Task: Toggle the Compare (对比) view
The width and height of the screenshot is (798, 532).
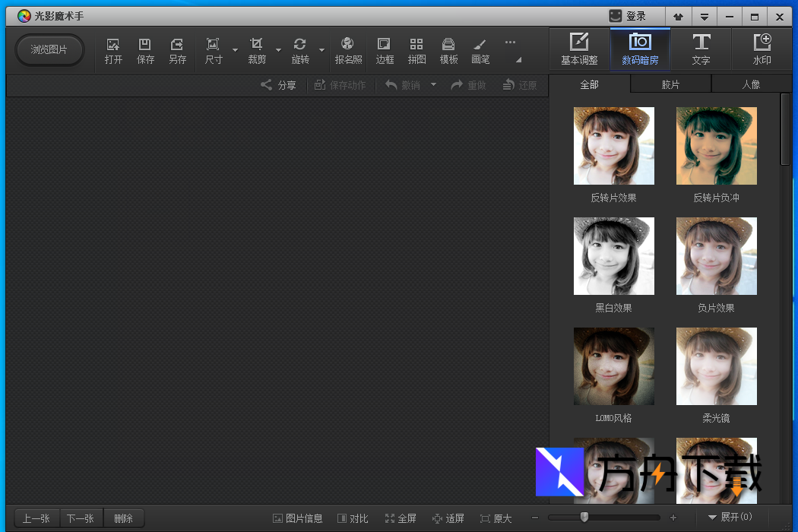Action: pos(353,518)
